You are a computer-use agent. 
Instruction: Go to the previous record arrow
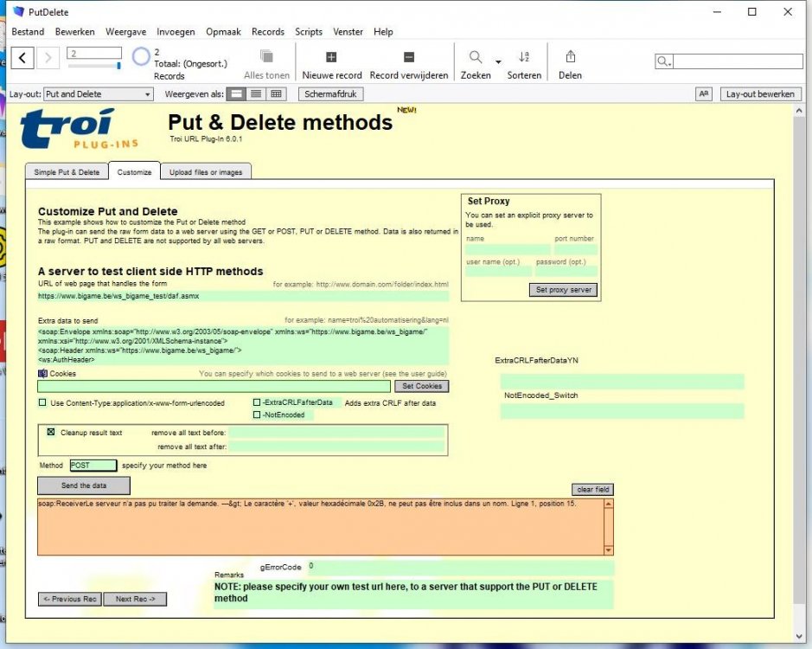pos(22,57)
